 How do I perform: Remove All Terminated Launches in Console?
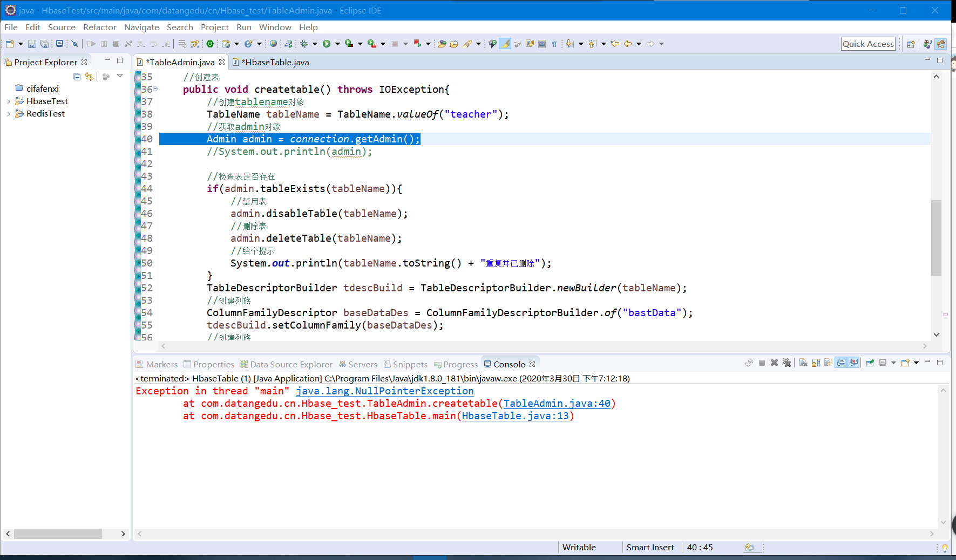coord(787,363)
